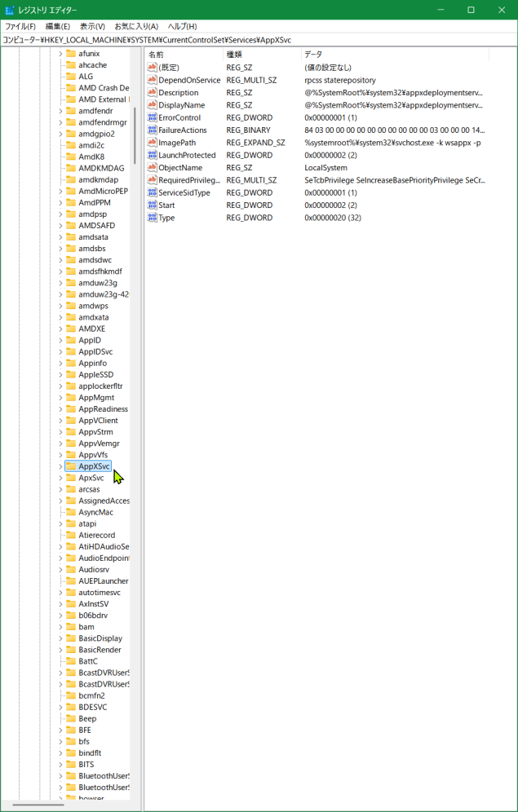
Task: Click the string icon next to ImagePath
Action: [152, 143]
